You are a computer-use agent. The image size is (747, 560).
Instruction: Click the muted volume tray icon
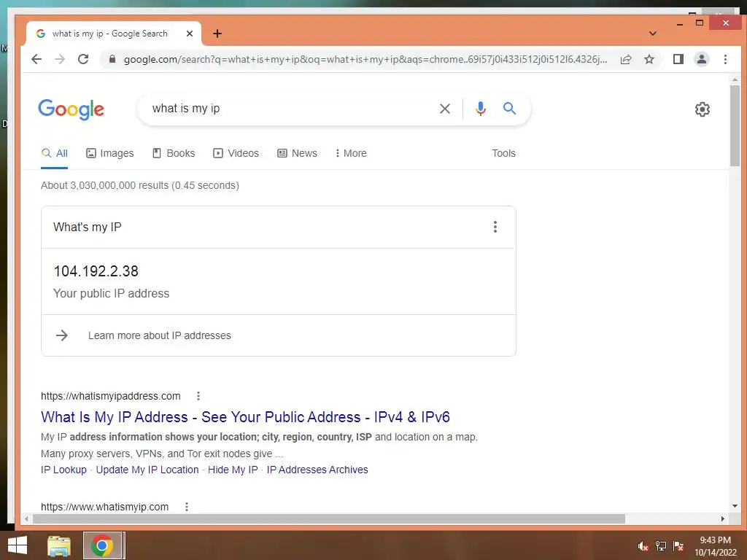click(x=643, y=545)
